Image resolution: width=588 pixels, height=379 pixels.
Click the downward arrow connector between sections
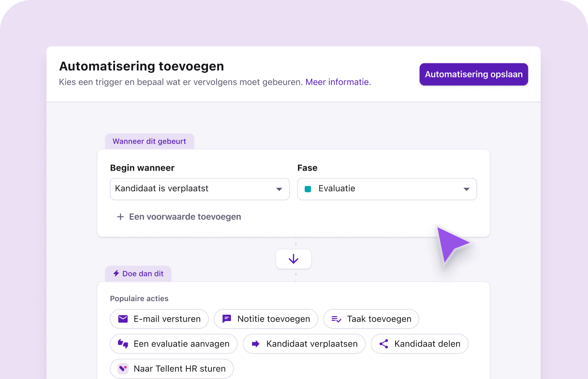(294, 259)
